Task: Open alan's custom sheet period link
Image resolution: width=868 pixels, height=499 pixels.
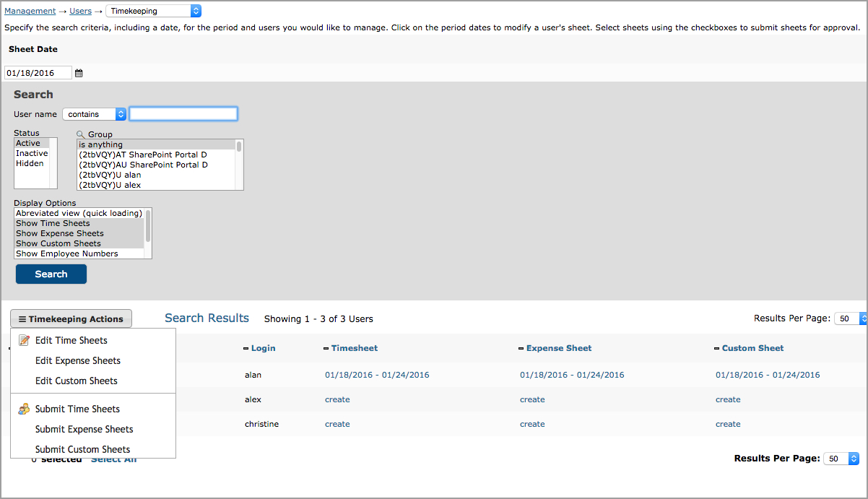Action: [x=768, y=375]
